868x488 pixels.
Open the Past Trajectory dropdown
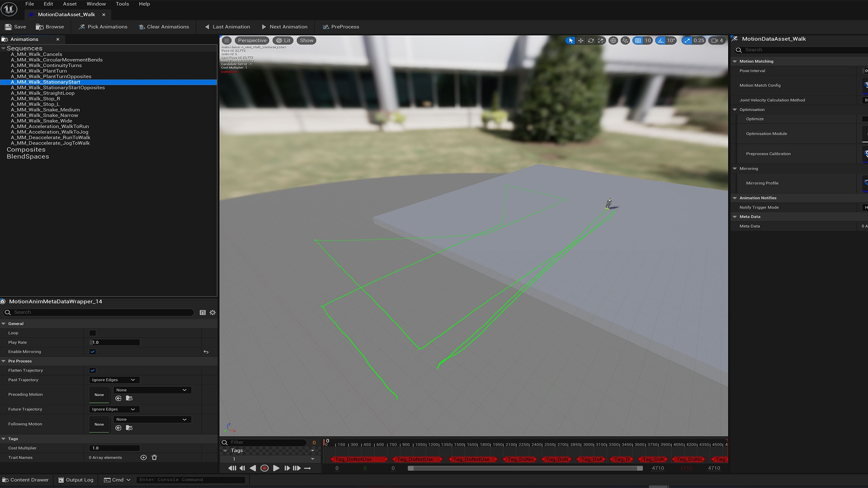[x=114, y=380]
